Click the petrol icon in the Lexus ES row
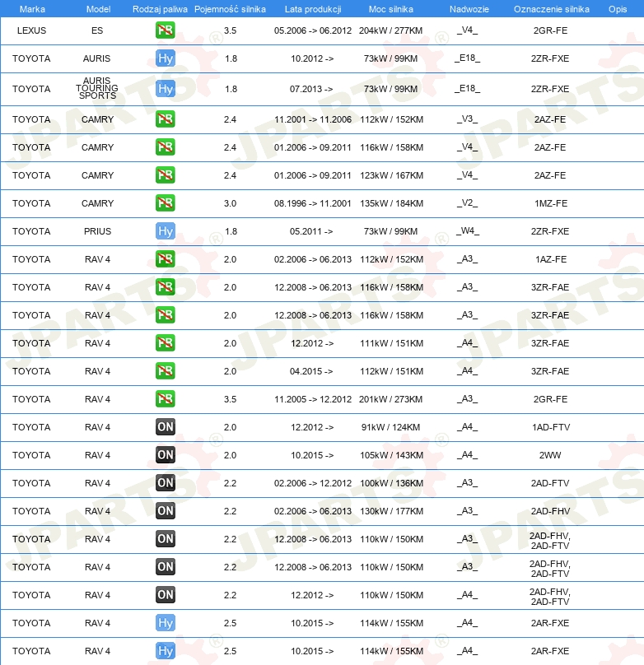This screenshot has width=644, height=665. [165, 30]
